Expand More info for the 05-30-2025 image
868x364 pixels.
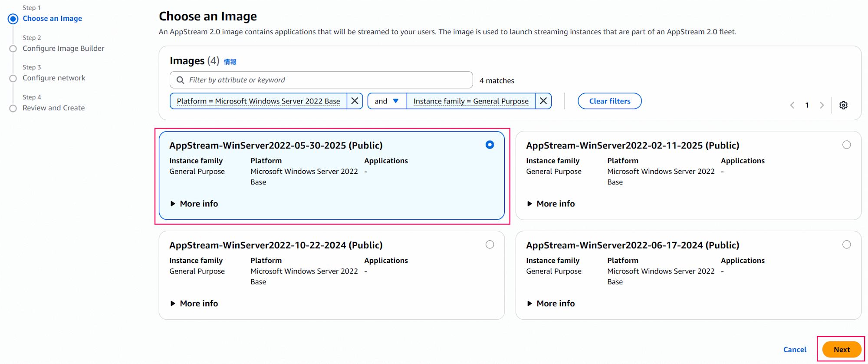point(194,204)
